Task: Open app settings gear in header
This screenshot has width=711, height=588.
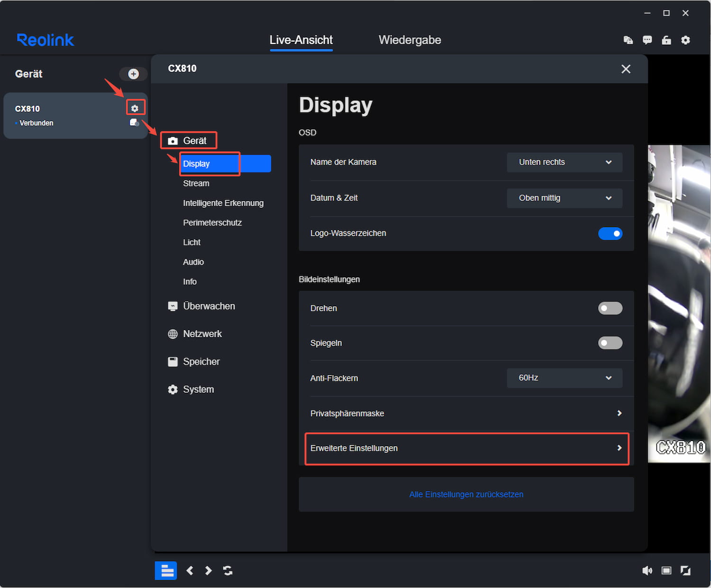Action: 685,40
